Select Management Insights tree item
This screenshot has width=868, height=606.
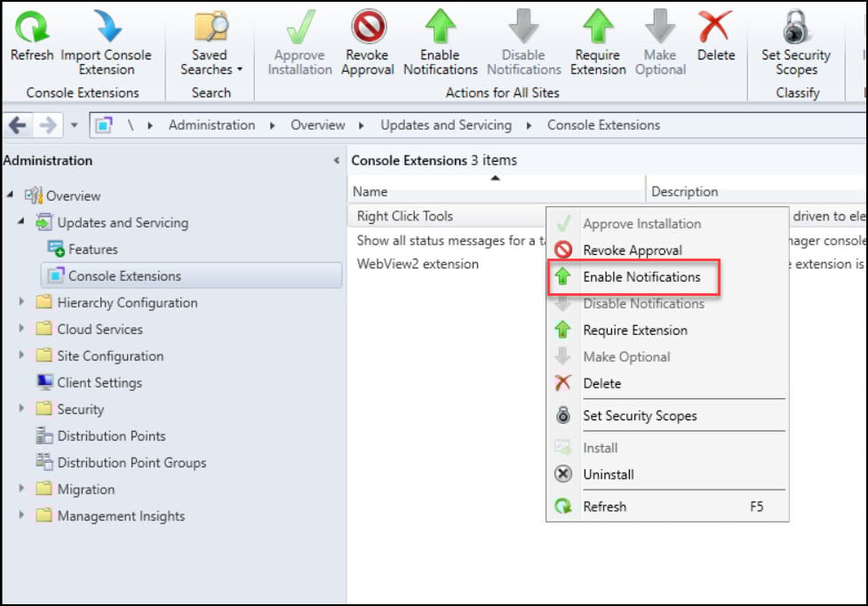point(121,515)
